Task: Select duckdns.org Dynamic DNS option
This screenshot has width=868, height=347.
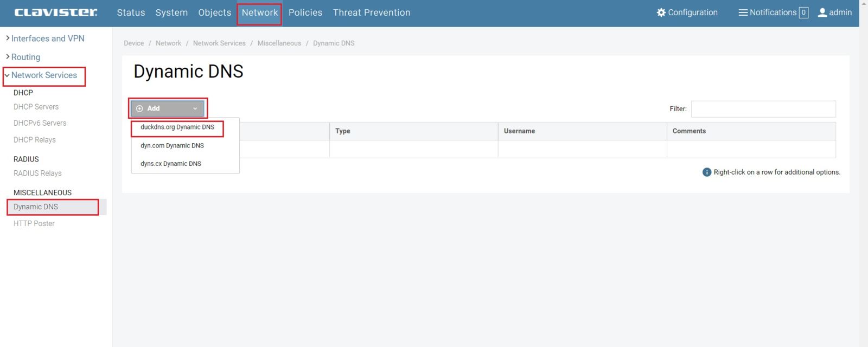Action: pos(177,127)
